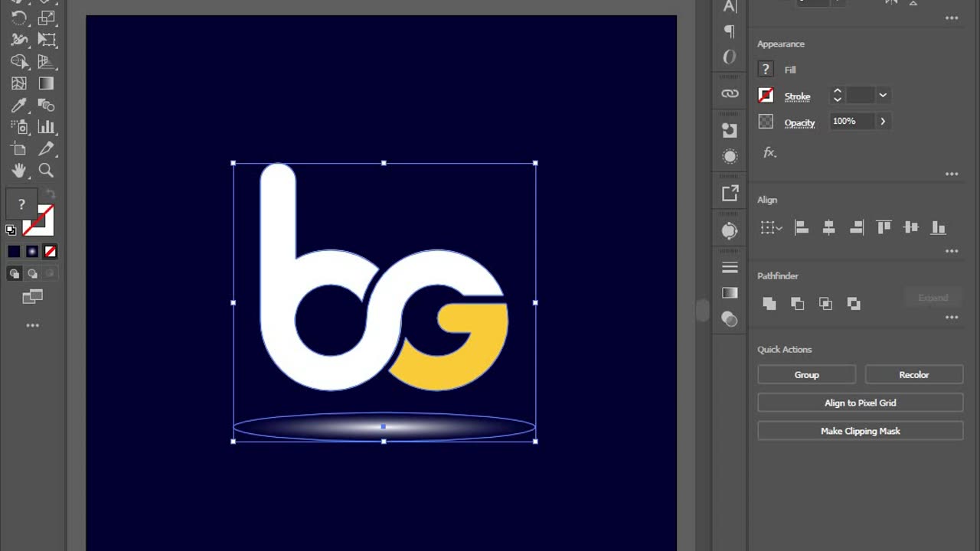Horizontal align center
This screenshot has height=551, width=980.
[x=828, y=227]
